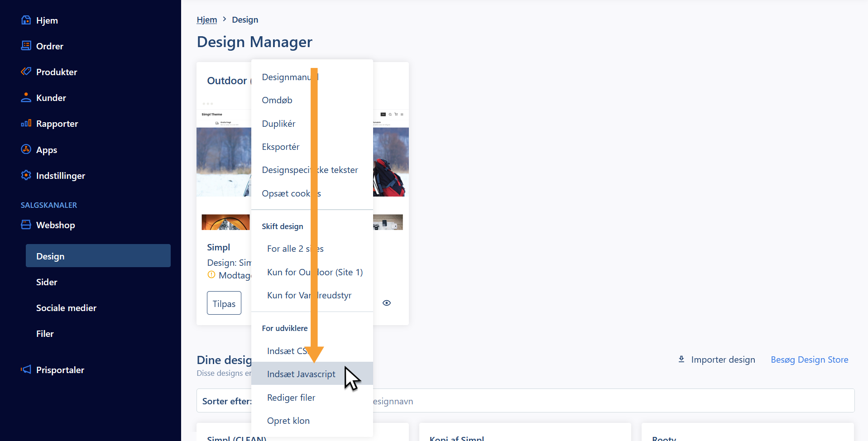Open the Besøg Design Store link
Screen dimensions: 868x441
click(x=809, y=360)
